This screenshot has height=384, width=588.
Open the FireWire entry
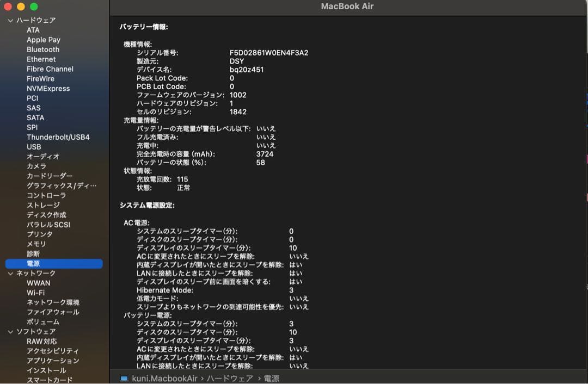[40, 79]
